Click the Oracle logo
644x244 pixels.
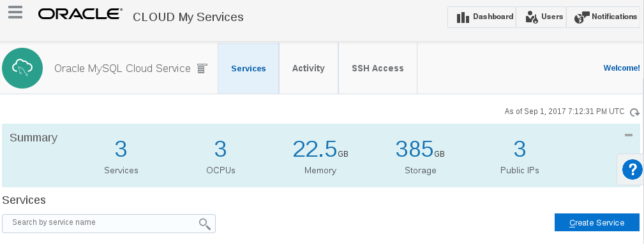80,14
